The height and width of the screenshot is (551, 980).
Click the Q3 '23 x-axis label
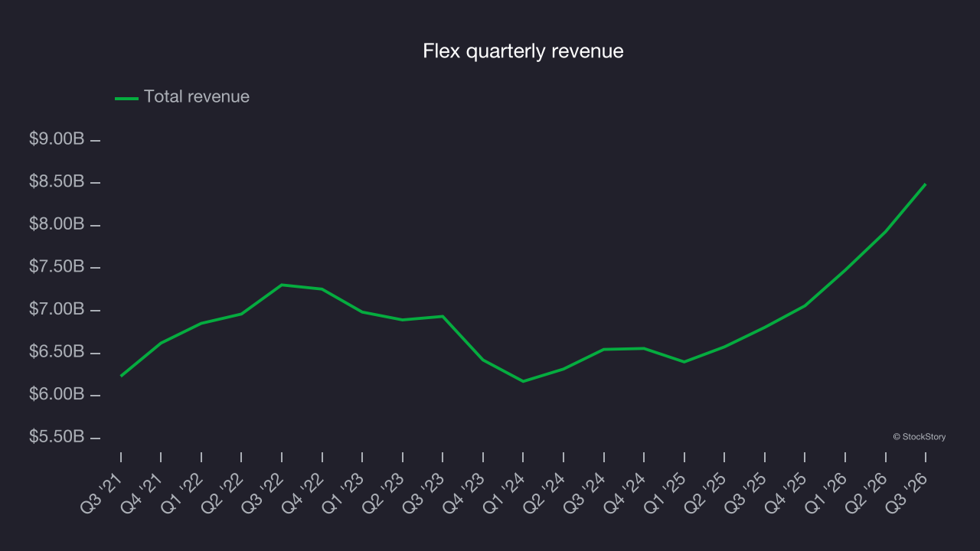coord(424,493)
